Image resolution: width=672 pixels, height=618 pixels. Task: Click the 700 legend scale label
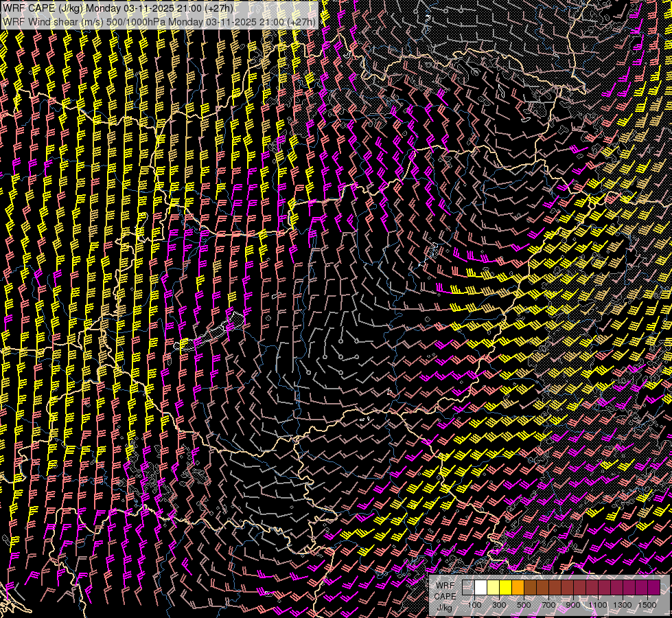(548, 605)
